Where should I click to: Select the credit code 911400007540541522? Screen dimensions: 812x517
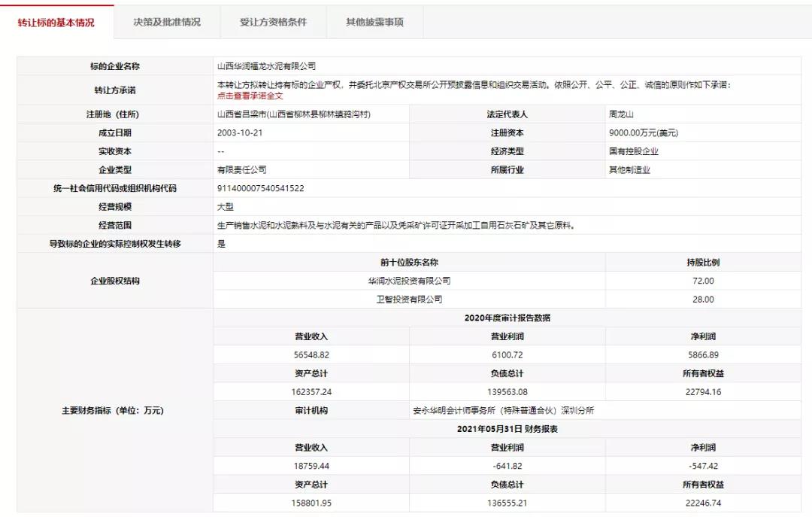260,188
